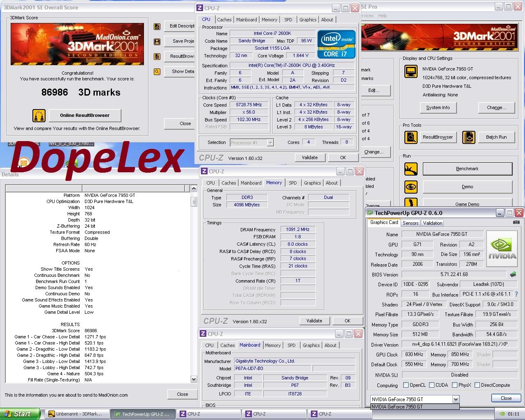The height and width of the screenshot is (420, 525).
Task: Click the Batch Run button
Action: (x=496, y=137)
